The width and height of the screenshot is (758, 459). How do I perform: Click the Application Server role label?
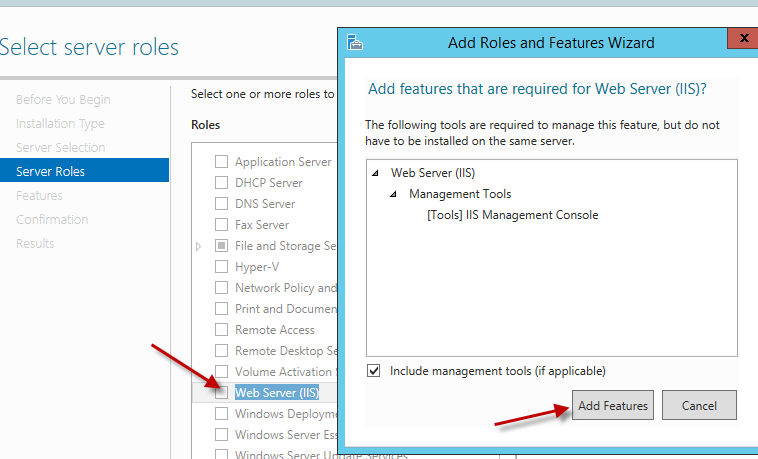pyautogui.click(x=283, y=162)
